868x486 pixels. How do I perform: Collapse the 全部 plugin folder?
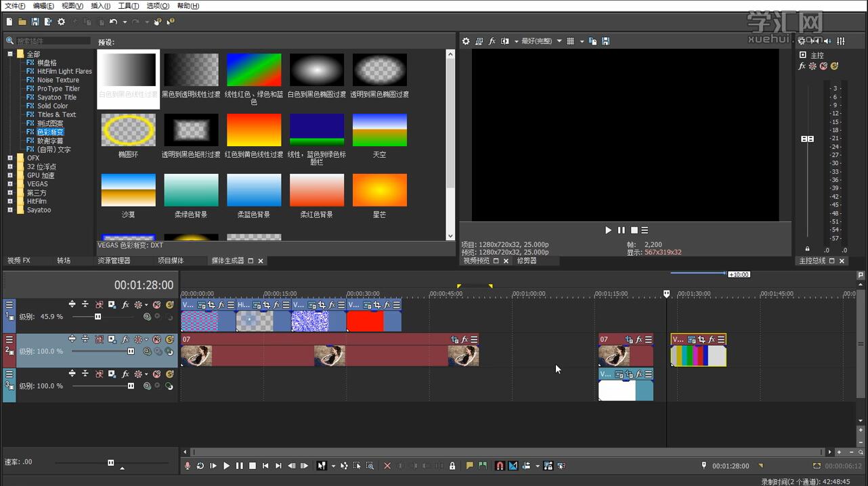click(x=10, y=54)
